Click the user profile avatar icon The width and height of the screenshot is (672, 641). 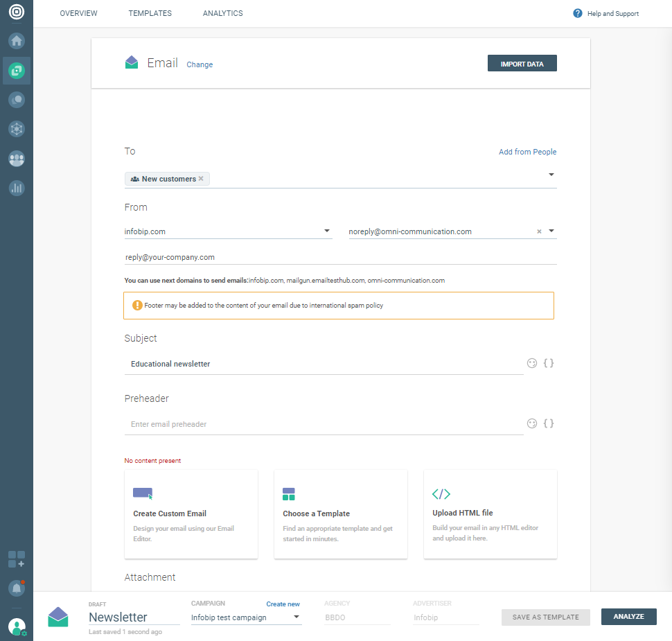tap(17, 627)
